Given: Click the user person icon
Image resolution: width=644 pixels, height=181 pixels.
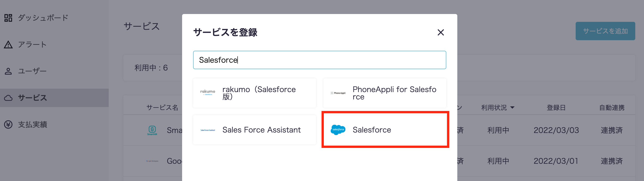Looking at the screenshot, I should coord(8,71).
